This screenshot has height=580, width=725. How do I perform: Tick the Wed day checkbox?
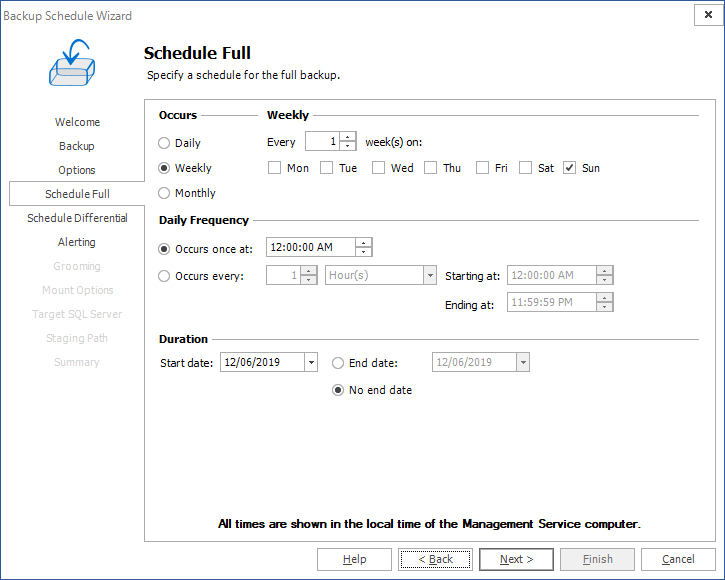[x=378, y=168]
